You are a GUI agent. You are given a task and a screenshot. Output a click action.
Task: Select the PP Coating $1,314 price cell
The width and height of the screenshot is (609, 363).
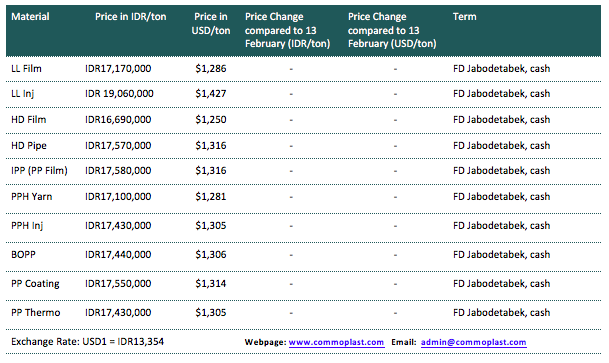[211, 284]
